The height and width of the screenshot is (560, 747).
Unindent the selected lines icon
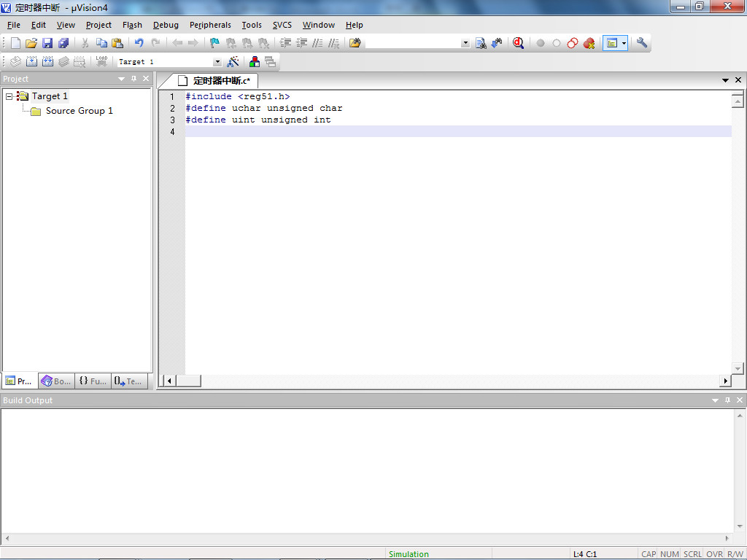[301, 43]
